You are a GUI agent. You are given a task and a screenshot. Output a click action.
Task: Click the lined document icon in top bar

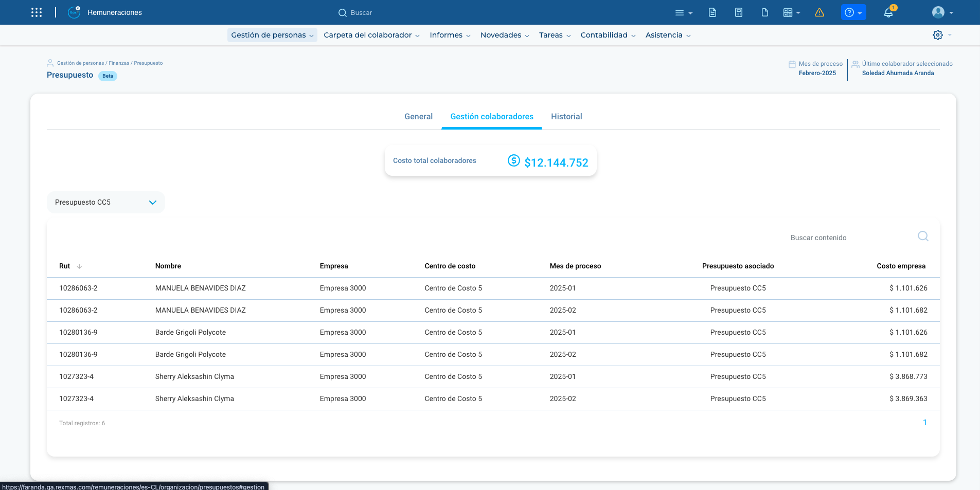712,12
